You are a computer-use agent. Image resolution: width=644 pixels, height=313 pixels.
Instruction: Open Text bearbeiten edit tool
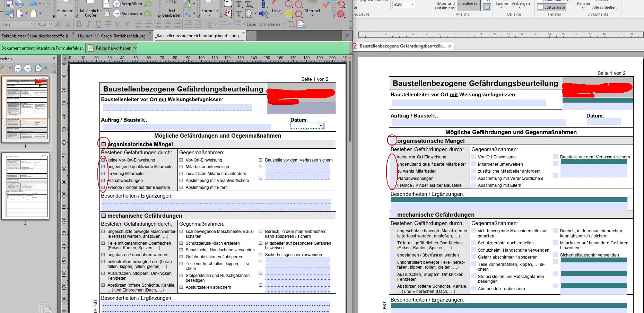172,9
